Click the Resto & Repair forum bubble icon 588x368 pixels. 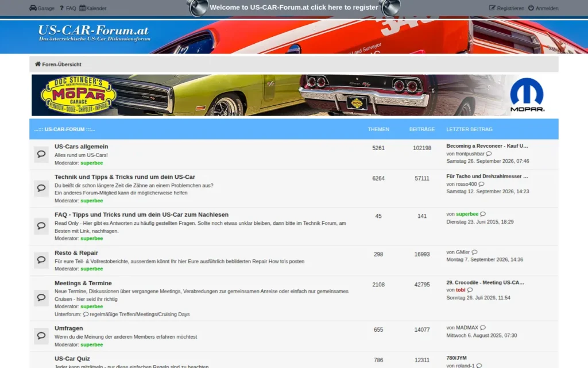[x=41, y=260]
